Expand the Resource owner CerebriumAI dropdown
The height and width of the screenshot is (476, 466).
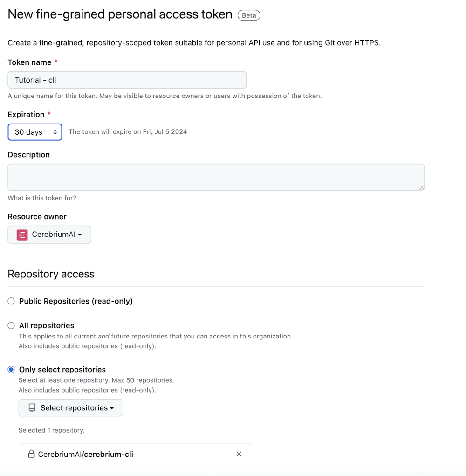[49, 235]
